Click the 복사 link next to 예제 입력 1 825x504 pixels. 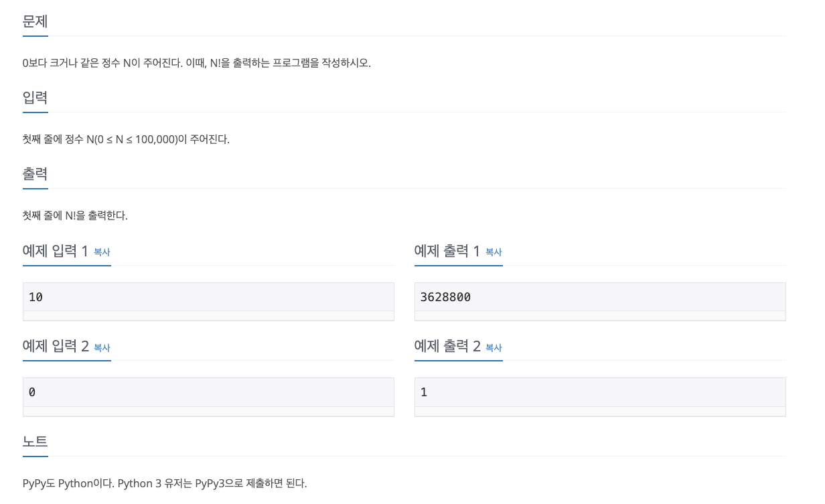pyautogui.click(x=101, y=252)
